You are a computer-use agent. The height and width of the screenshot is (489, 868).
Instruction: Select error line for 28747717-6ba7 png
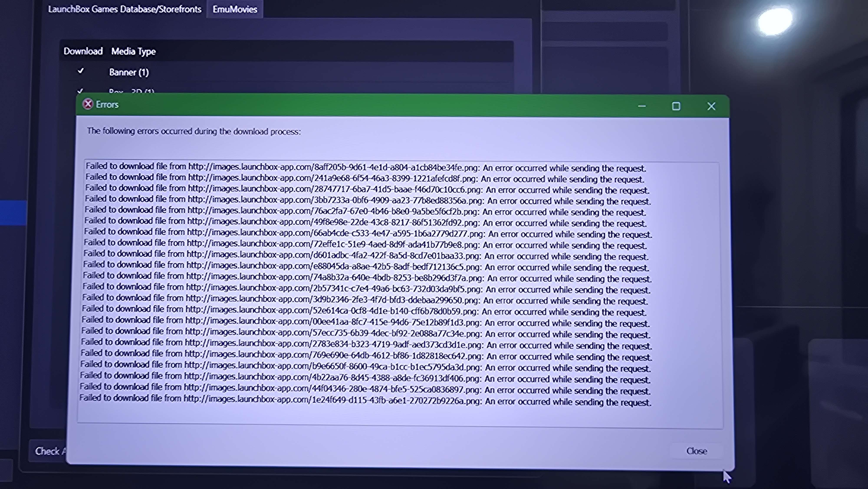coord(367,189)
